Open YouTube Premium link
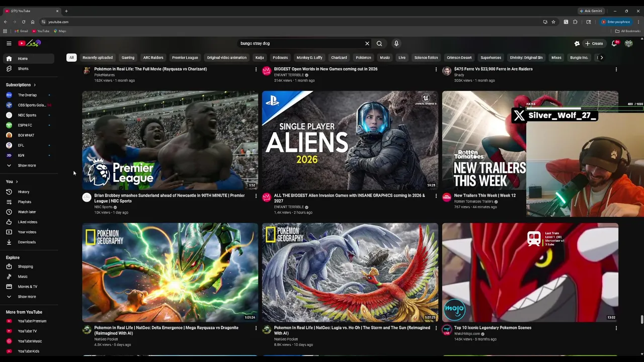The width and height of the screenshot is (644, 362). click(29, 321)
